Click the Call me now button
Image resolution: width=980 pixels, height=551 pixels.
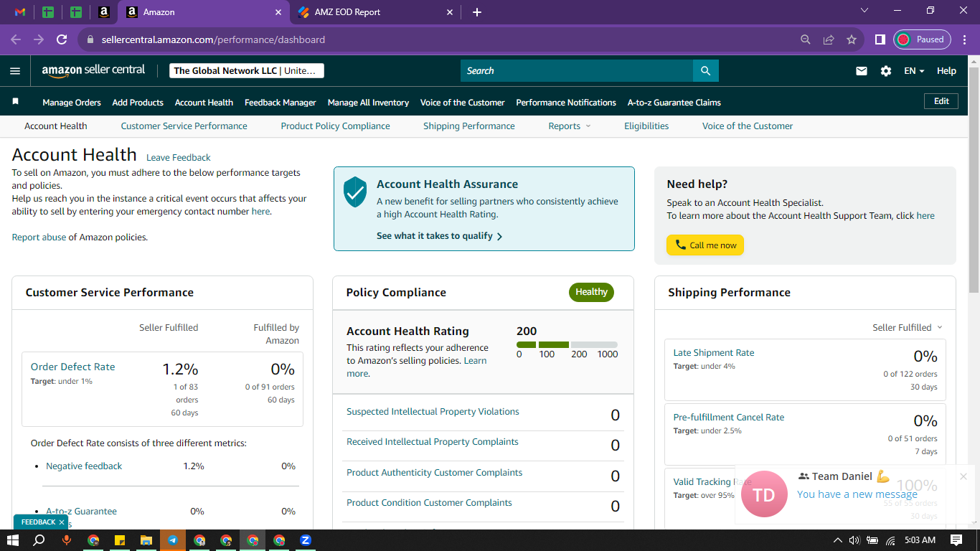coord(705,245)
